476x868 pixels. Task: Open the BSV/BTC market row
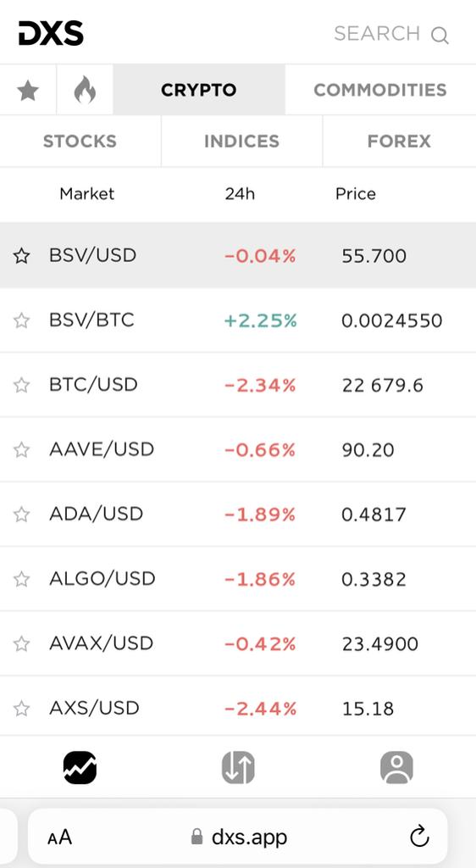pos(238,320)
